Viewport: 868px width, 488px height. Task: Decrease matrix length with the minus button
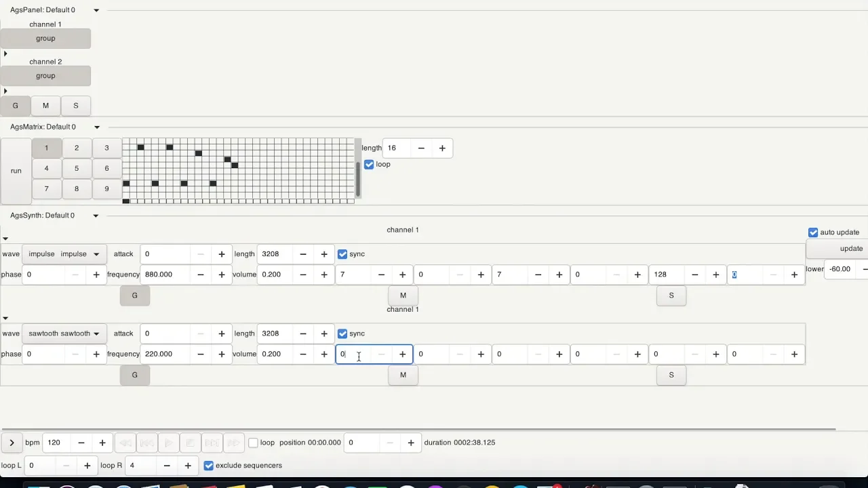click(x=421, y=148)
